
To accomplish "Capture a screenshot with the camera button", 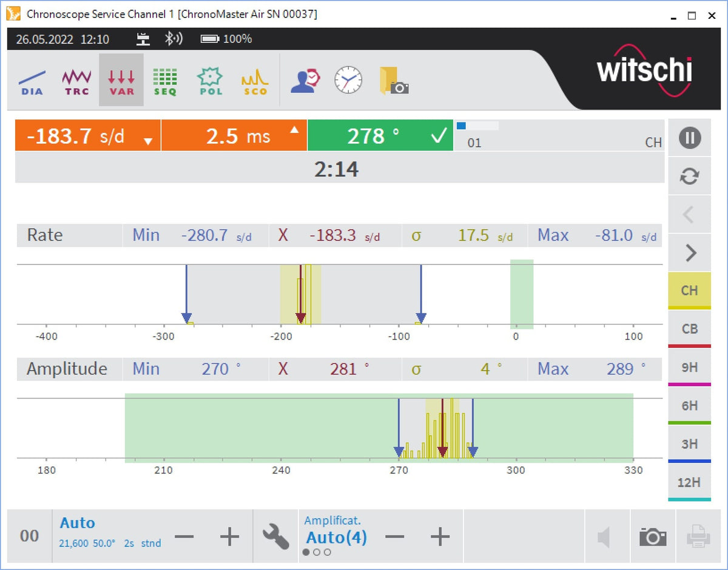I will tap(653, 537).
